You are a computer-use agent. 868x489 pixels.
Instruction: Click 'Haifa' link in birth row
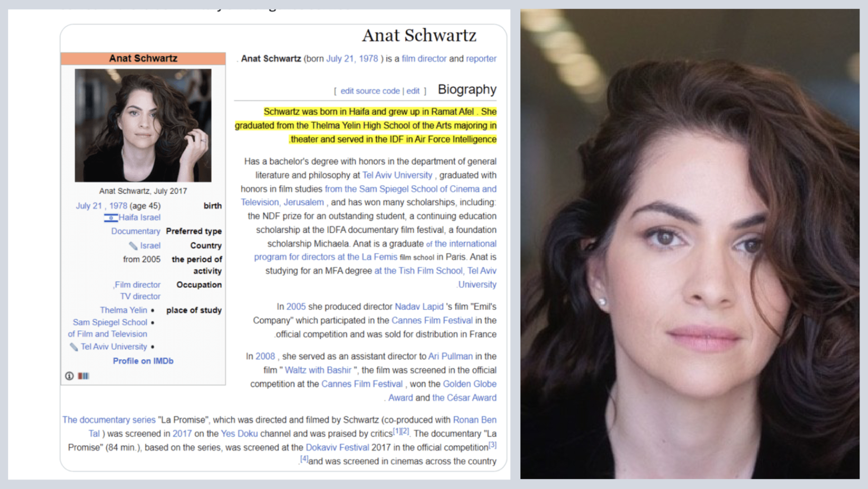click(129, 218)
